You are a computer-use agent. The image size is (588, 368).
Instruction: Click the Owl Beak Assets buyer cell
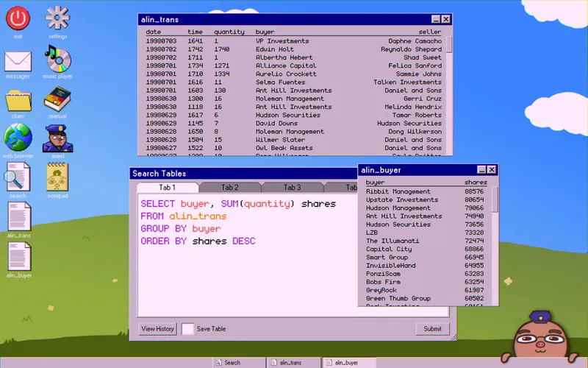click(284, 149)
